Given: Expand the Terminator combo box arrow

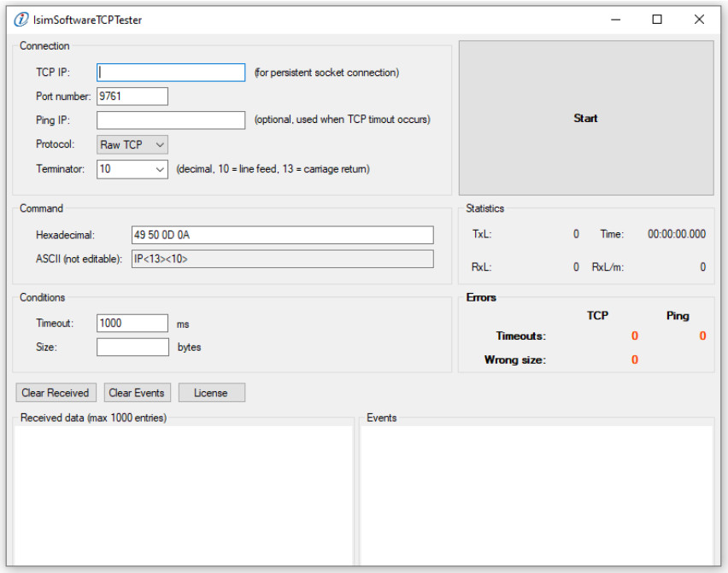Looking at the screenshot, I should click(x=160, y=169).
